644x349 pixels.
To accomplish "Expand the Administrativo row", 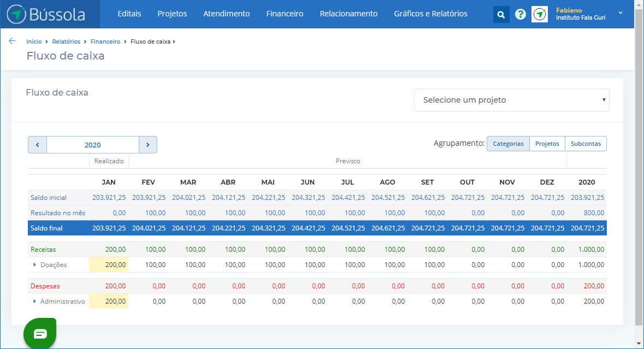I will click(34, 301).
